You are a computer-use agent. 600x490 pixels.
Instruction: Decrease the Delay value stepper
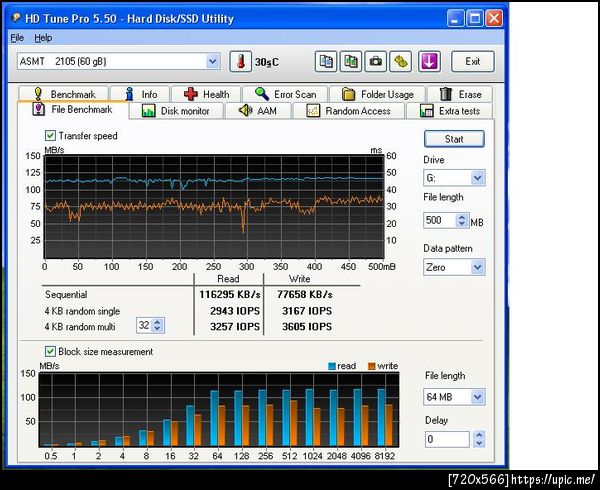(x=479, y=443)
